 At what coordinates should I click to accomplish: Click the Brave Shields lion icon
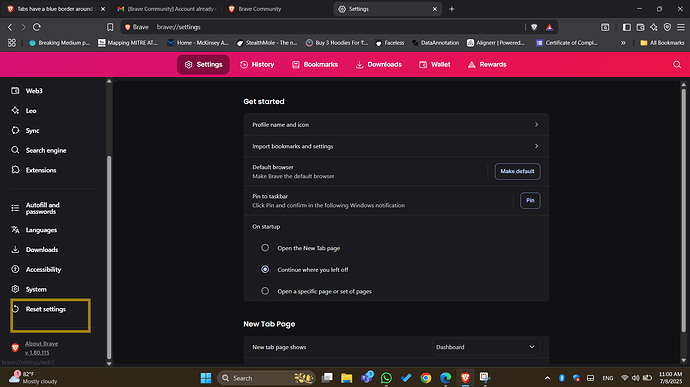coord(534,27)
